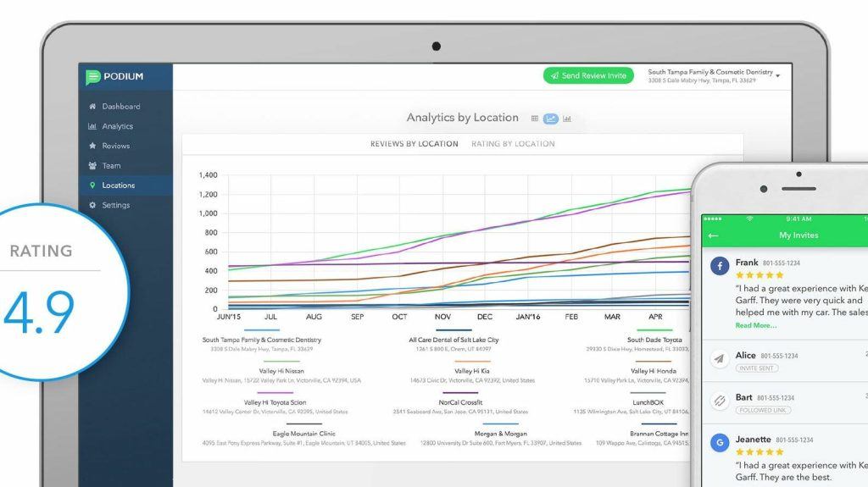Click orange color line above Valley Hi Kia
The image size is (868, 487).
click(471, 362)
